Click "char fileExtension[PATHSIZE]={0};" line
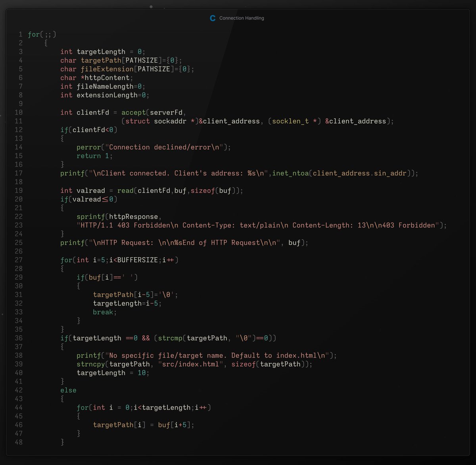This screenshot has width=476, height=465. coord(127,69)
